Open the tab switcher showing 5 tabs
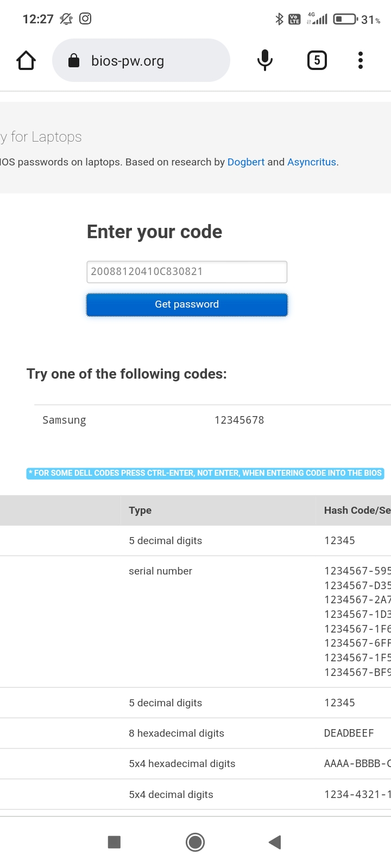The width and height of the screenshot is (391, 868). point(317,60)
